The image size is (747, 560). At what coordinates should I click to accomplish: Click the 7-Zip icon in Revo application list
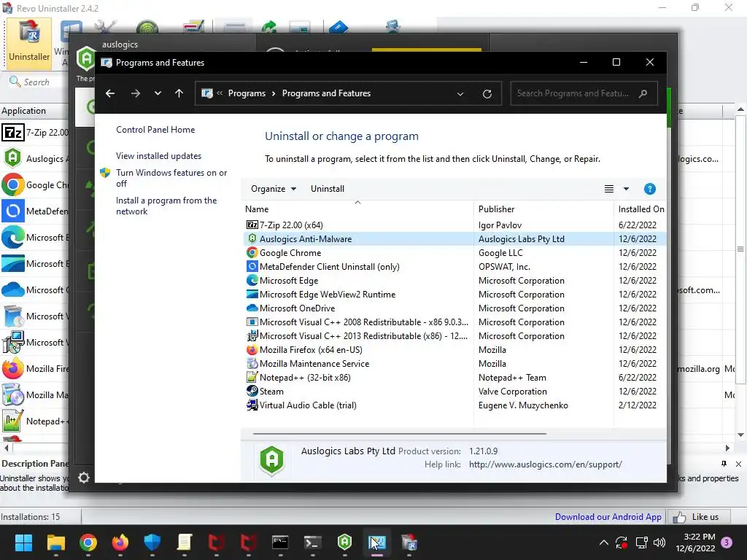[x=13, y=133]
